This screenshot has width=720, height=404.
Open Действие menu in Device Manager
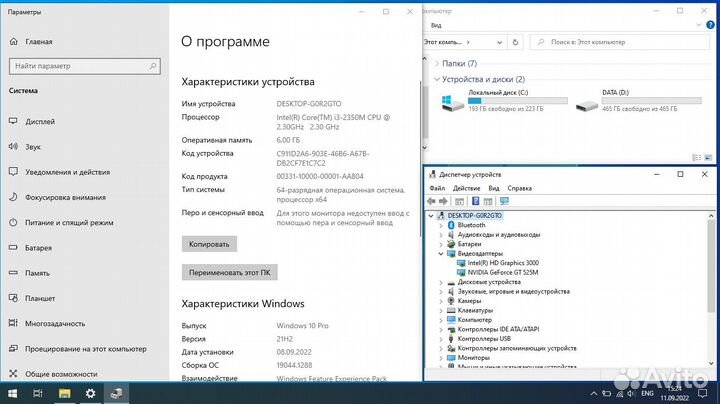(x=466, y=188)
